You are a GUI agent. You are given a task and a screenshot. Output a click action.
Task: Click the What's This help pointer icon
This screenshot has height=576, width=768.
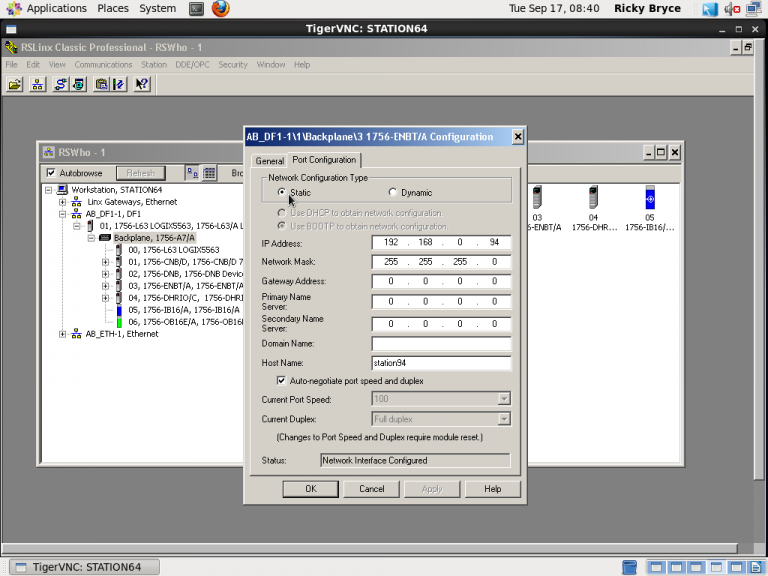click(x=142, y=85)
